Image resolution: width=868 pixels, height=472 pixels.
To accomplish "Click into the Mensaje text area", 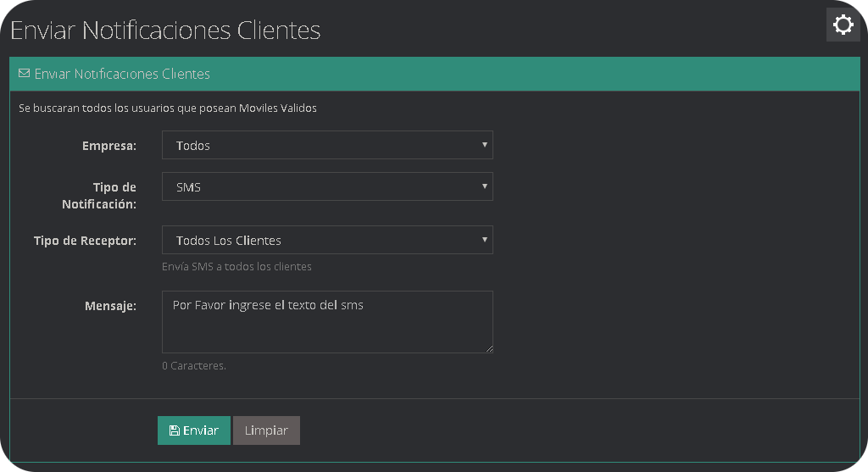I will [327, 322].
